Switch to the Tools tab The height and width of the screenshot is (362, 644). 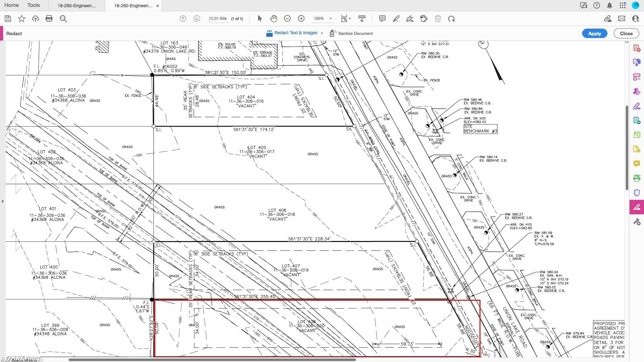(33, 5)
